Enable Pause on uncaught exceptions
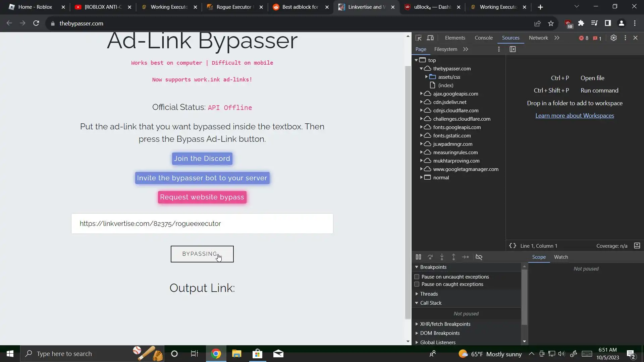The height and width of the screenshot is (362, 644). (x=417, y=277)
